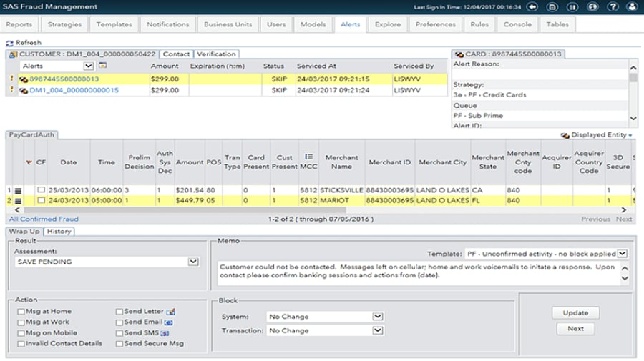Check the Send Secure Msg option

(x=119, y=344)
